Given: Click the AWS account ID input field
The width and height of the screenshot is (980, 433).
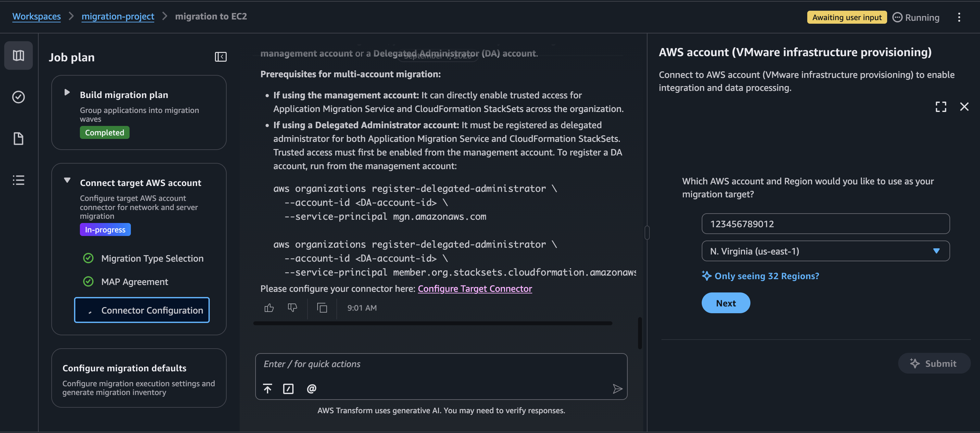Looking at the screenshot, I should coord(825,224).
